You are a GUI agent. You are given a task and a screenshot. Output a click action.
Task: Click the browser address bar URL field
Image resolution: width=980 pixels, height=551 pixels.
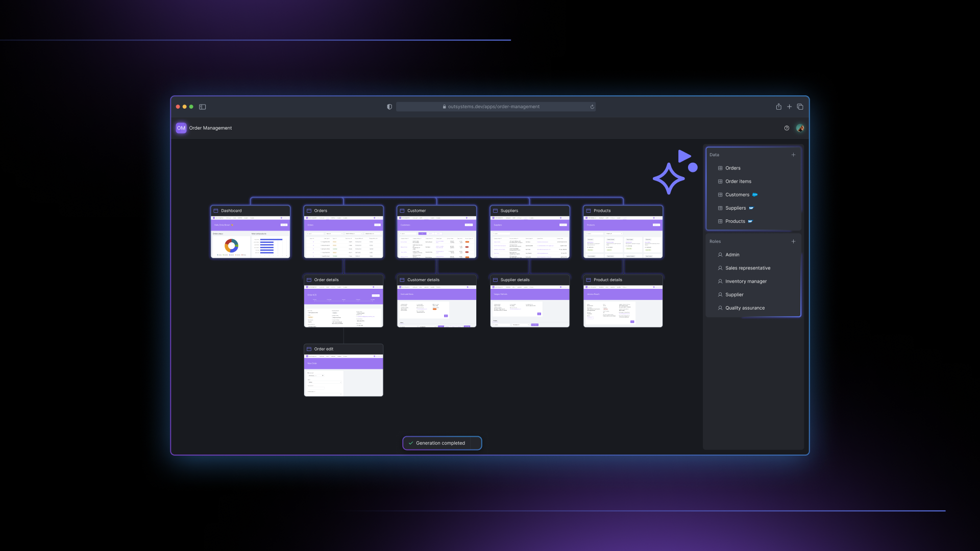tap(493, 107)
